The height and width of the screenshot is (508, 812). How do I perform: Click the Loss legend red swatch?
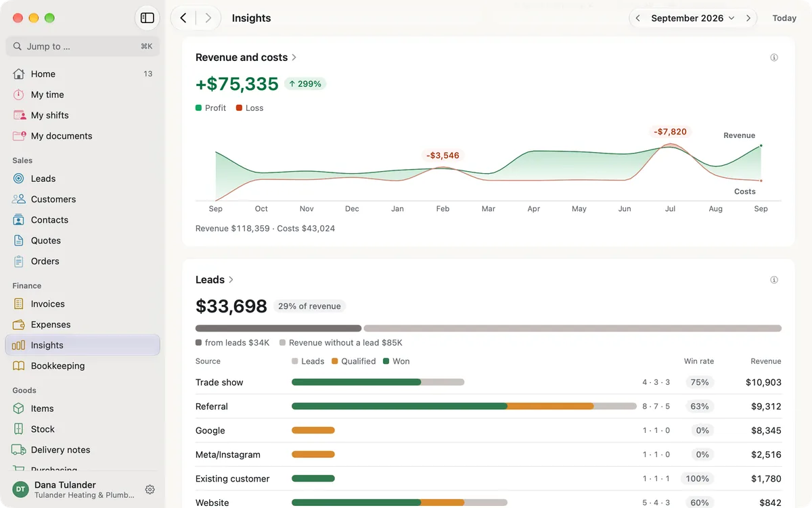tap(240, 108)
